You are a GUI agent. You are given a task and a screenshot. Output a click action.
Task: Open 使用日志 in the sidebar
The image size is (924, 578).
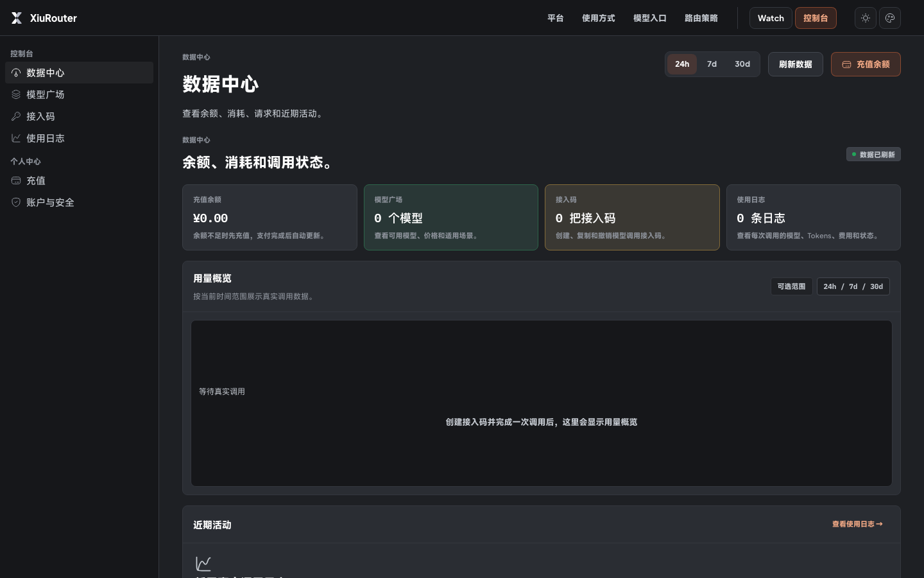(x=79, y=138)
